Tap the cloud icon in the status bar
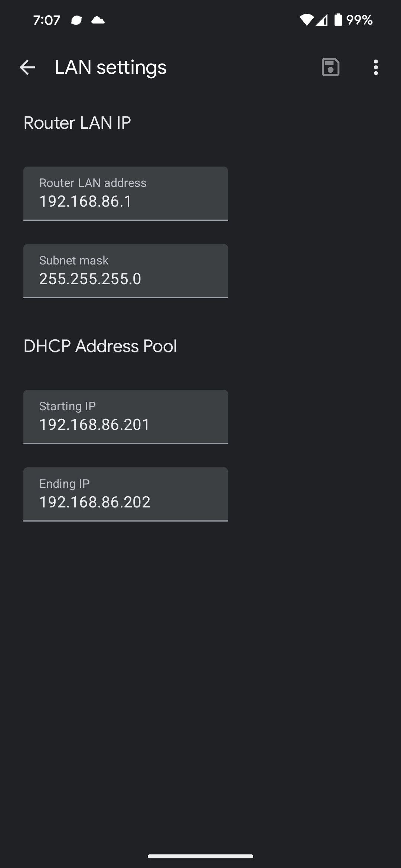Screen dimensions: 401x868 click(98, 20)
